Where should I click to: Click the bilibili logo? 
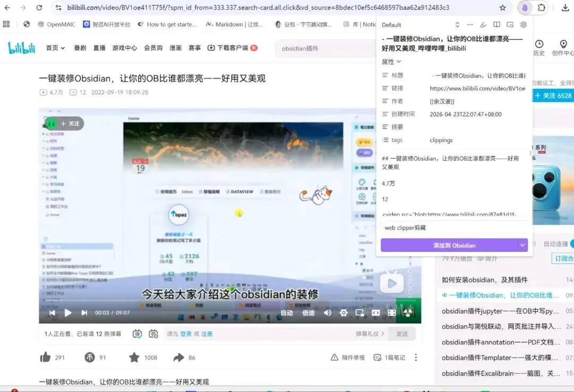click(x=22, y=48)
